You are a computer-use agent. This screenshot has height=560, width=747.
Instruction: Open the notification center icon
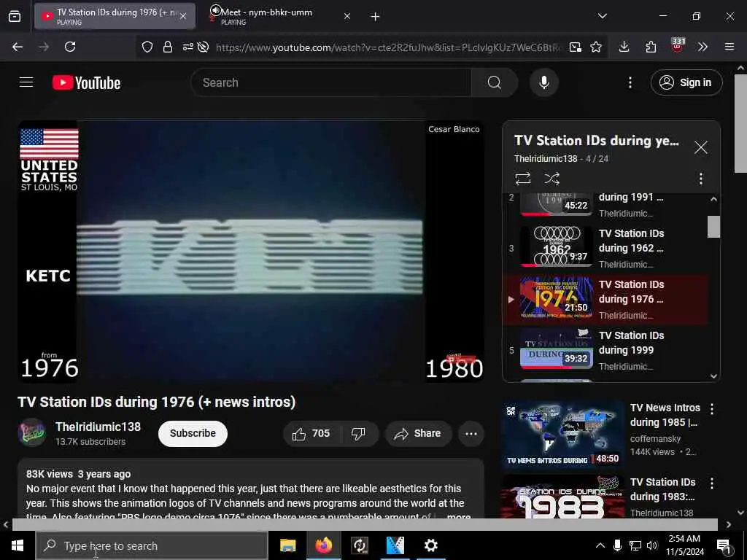pyautogui.click(x=724, y=547)
